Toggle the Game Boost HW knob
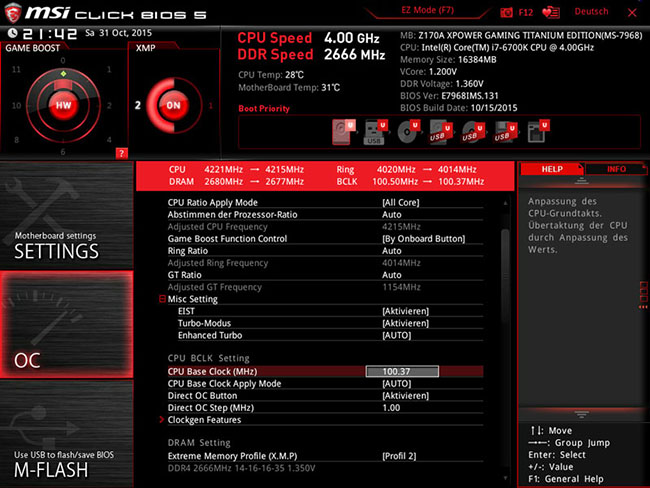Screen dimensions: 650x488 pos(63,105)
